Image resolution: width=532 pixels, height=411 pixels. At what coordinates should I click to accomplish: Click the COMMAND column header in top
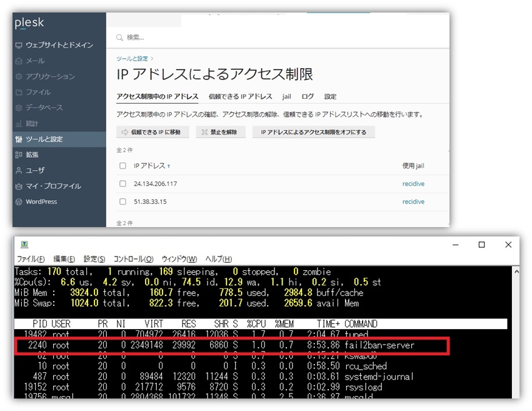point(361,324)
